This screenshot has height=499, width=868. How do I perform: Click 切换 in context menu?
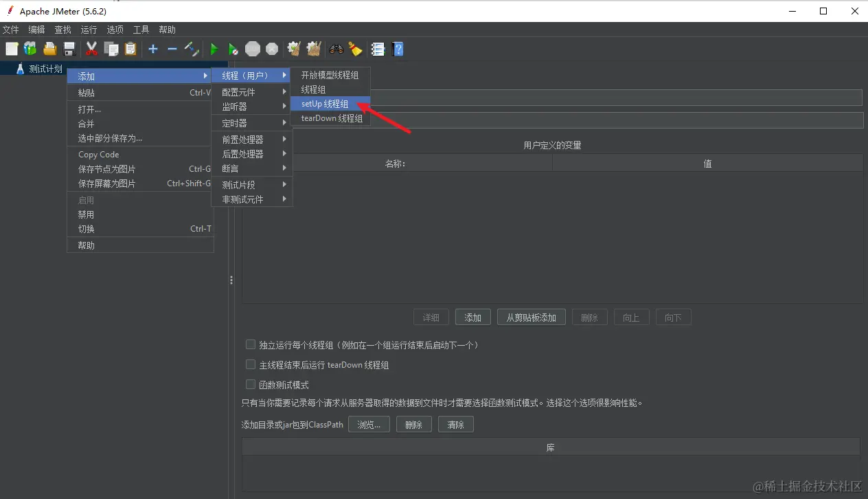point(140,229)
